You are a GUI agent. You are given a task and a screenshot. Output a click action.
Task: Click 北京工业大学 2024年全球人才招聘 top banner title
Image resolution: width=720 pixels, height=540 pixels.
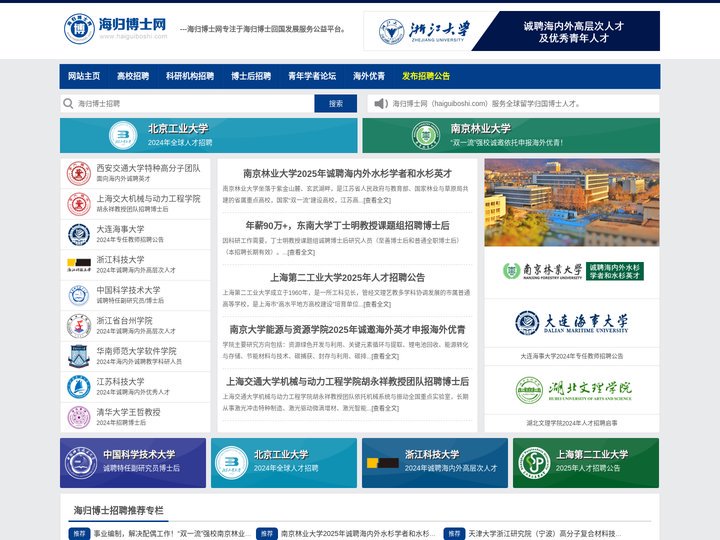point(178,129)
